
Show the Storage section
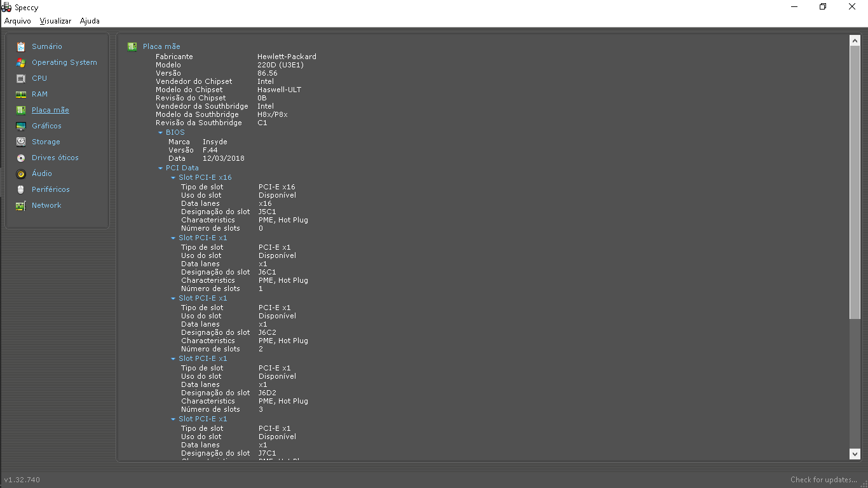click(x=46, y=142)
